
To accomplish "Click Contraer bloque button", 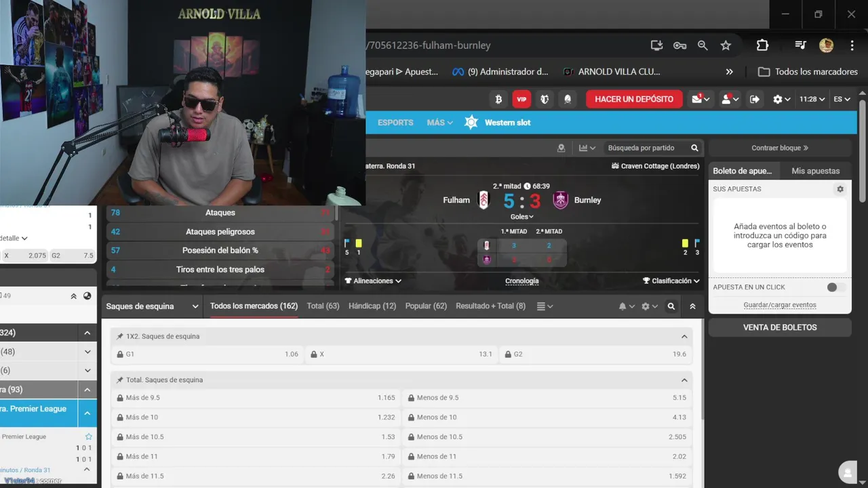I will click(780, 148).
